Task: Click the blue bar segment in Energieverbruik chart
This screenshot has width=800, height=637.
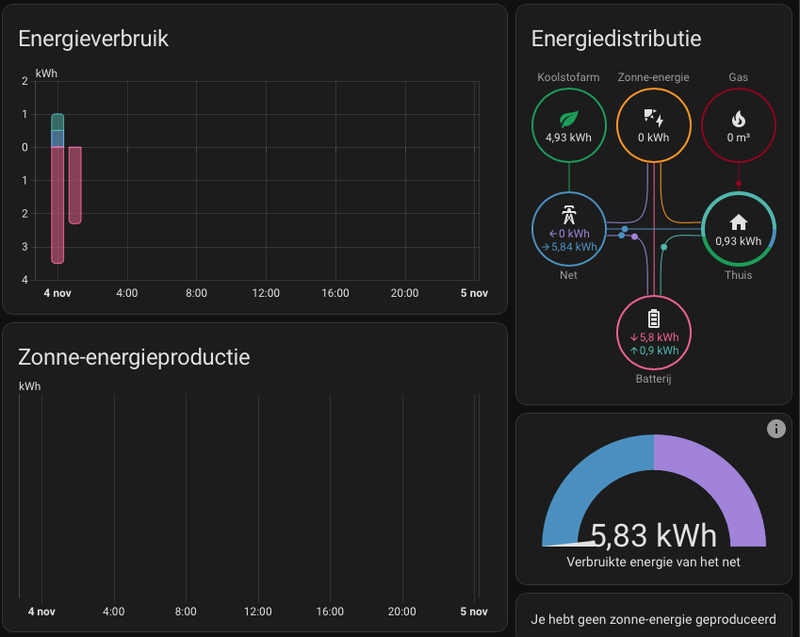Action: [58, 139]
